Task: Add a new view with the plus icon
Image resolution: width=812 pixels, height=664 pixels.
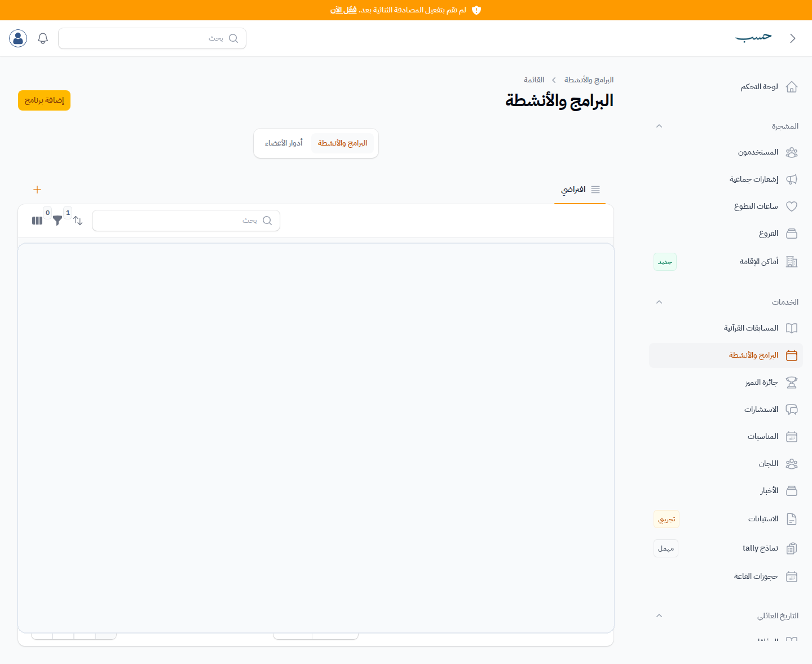Action: 37,190
